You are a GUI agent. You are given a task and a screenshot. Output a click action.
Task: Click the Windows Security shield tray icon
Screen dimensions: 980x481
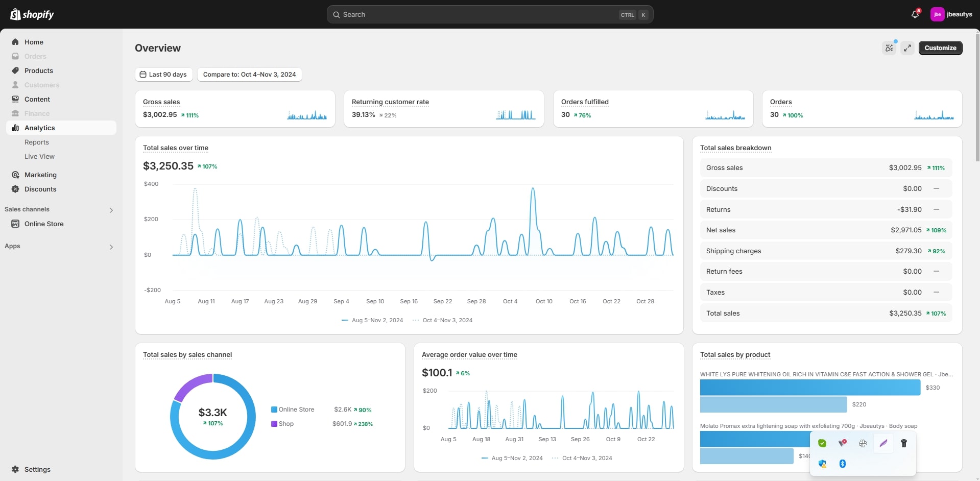822,464
